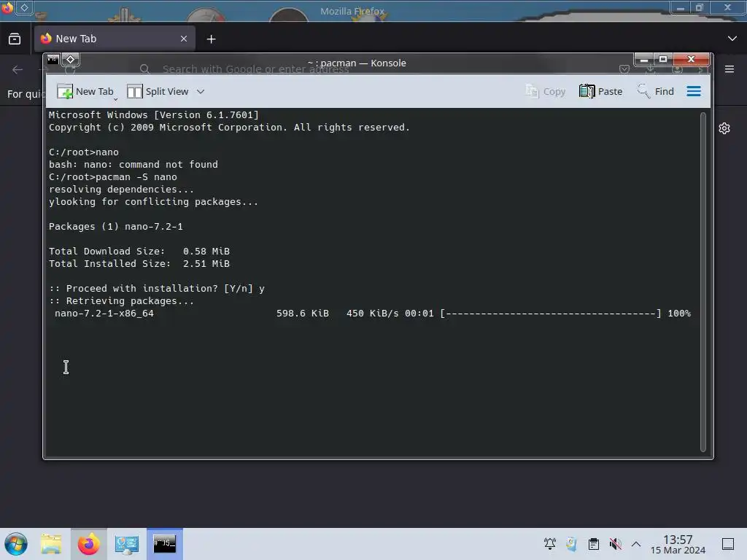Toggle Konsole on-all-desktops pin icon
The image size is (747, 560).
click(x=71, y=60)
